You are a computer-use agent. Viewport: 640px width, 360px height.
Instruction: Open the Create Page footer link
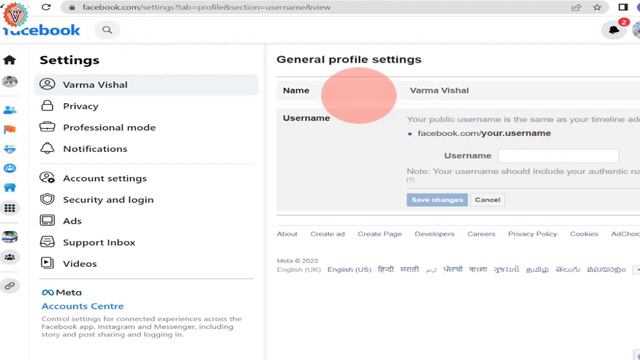[380, 234]
